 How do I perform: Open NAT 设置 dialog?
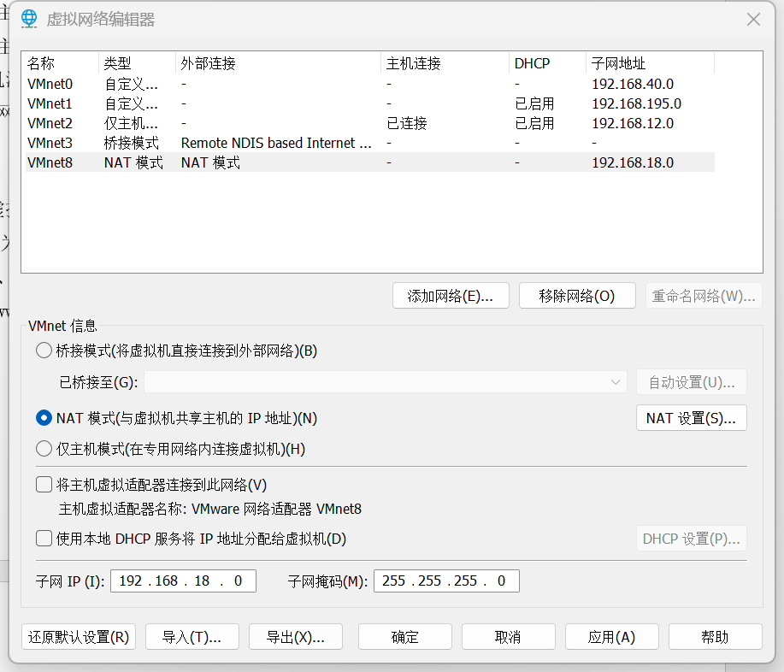pyautogui.click(x=691, y=418)
